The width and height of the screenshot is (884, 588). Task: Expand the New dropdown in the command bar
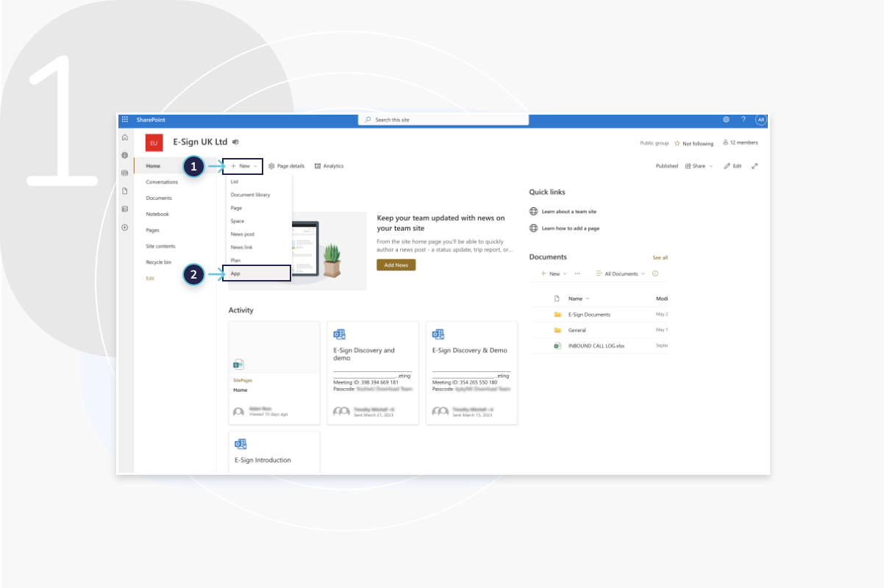click(x=243, y=166)
